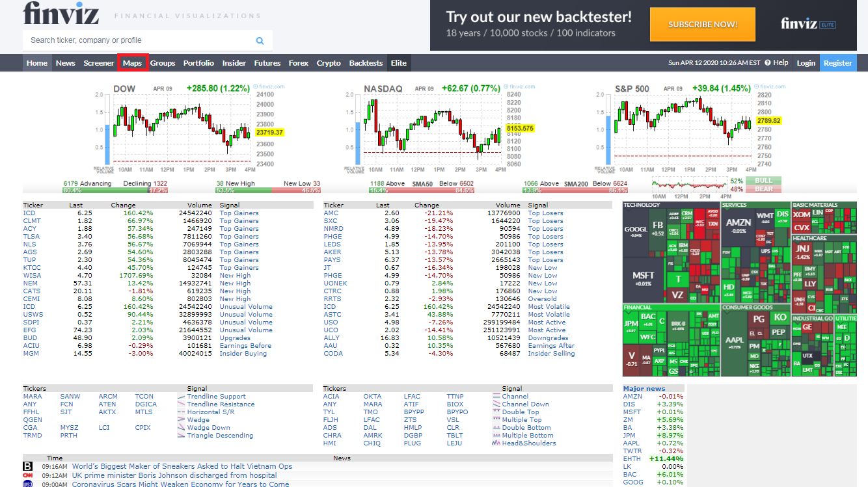Click the Wedge Down pattern icon

182,428
